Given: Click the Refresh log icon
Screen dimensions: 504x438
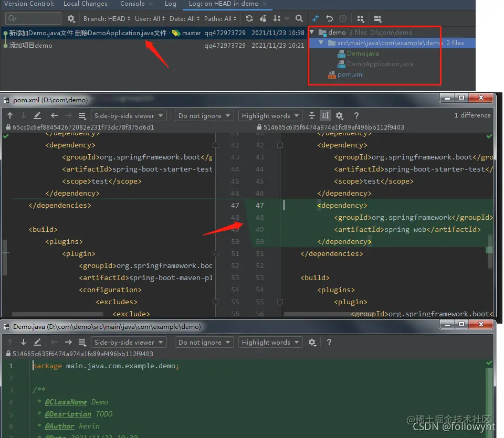Looking at the screenshot, I should pyautogui.click(x=249, y=19).
